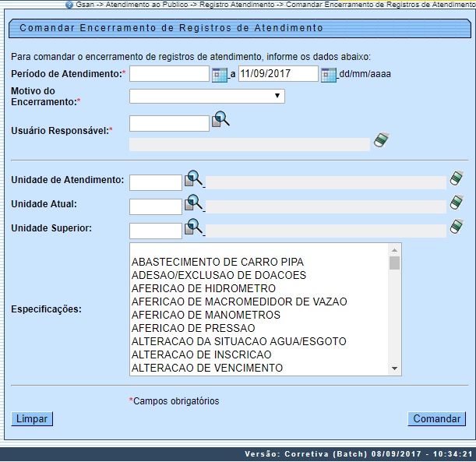Screen dimensions: 476x462
Task: Focus the Unidade Superior code field
Action: (x=156, y=231)
